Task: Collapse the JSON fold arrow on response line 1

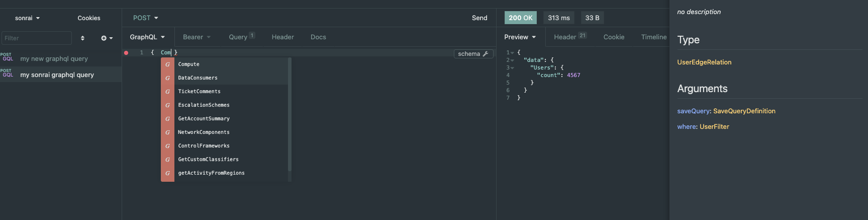Action: [512, 53]
